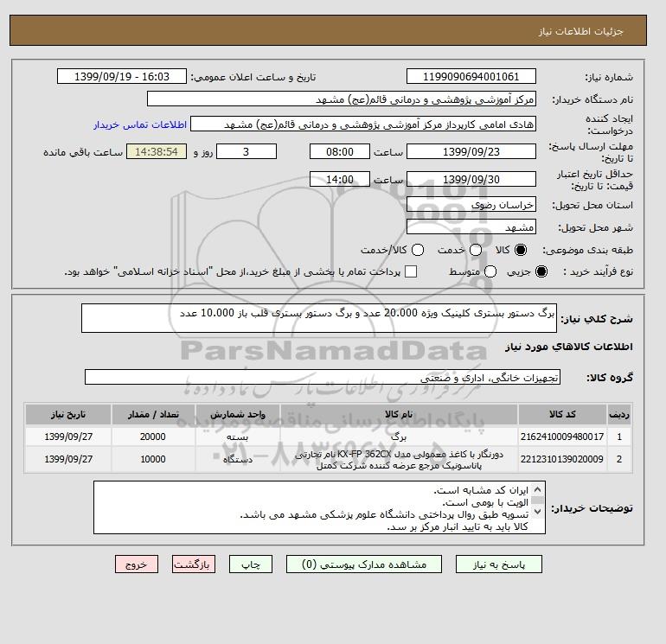Open اطلاعات تماس خریدار link
The image size is (666, 644).
pyautogui.click(x=140, y=124)
